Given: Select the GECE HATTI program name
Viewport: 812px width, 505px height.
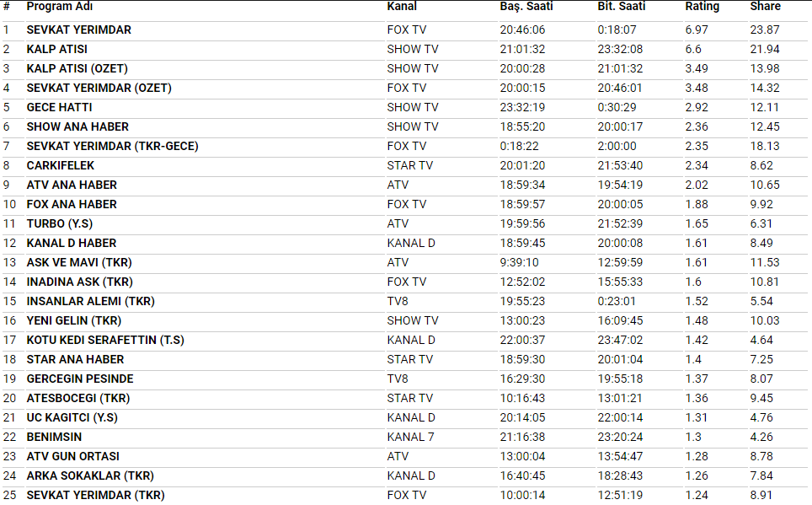Looking at the screenshot, I should [x=59, y=107].
